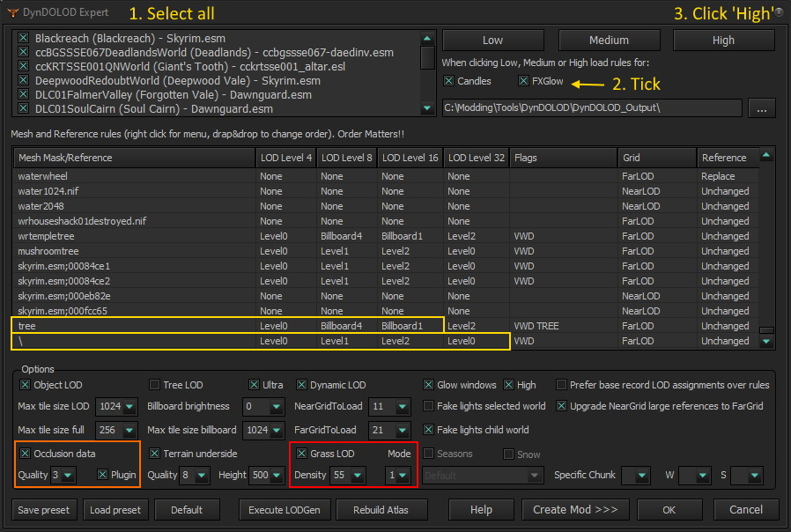The width and height of the screenshot is (791, 532).
Task: Toggle the FXGlow checkbox
Action: pos(524,81)
